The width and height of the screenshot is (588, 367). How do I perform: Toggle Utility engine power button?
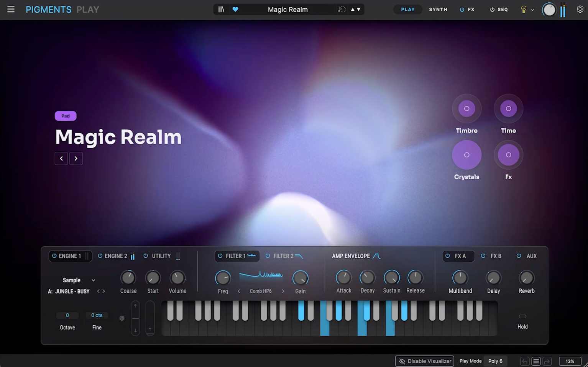pyautogui.click(x=146, y=256)
